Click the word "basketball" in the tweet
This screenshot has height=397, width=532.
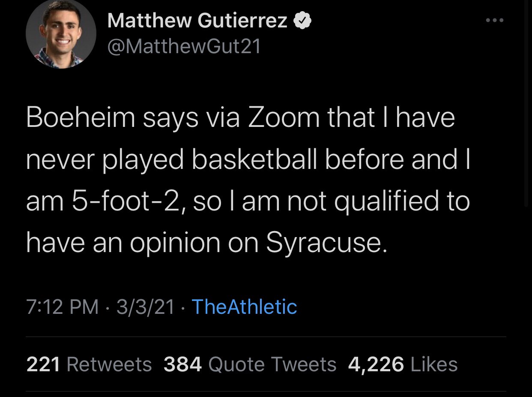pos(255,159)
